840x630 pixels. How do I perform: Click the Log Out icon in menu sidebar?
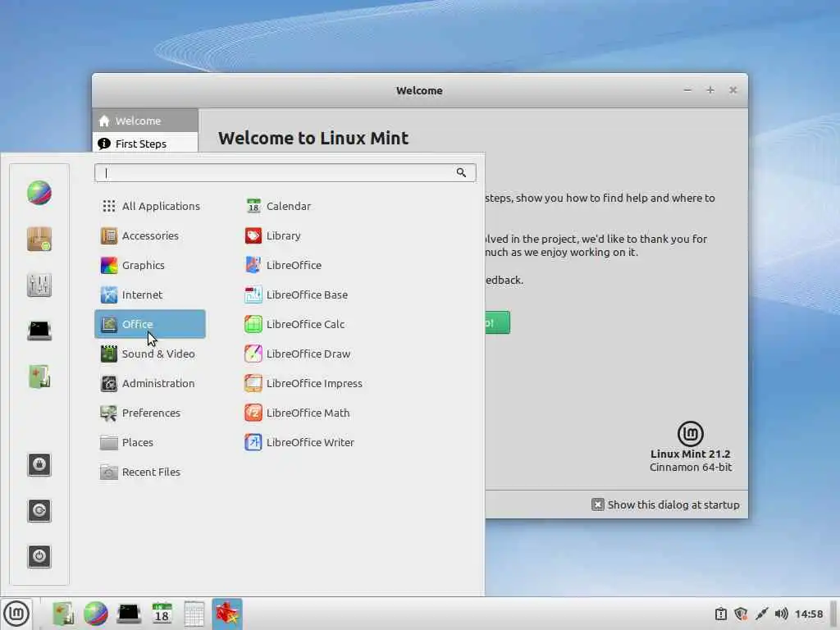[x=39, y=510]
